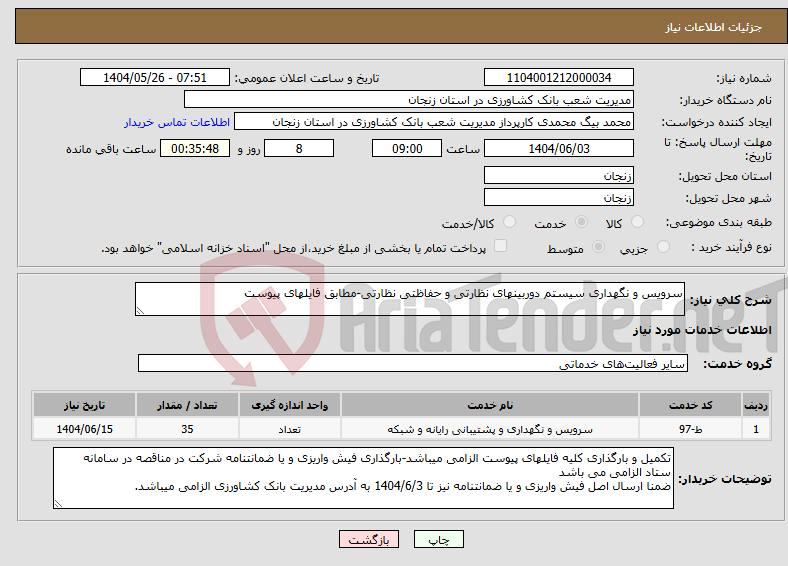Click the اطلاعات خدمات مورد نیاز section heading
The height and width of the screenshot is (566, 788).
(x=702, y=330)
